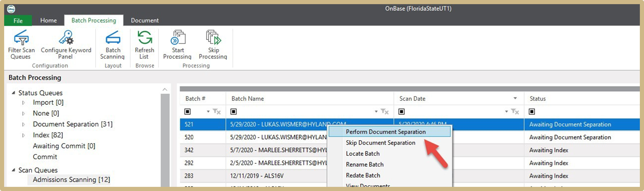Screen dimensions: 644x191
Task: Select Admissions Scanning [12] scan queue
Action: 71,179
